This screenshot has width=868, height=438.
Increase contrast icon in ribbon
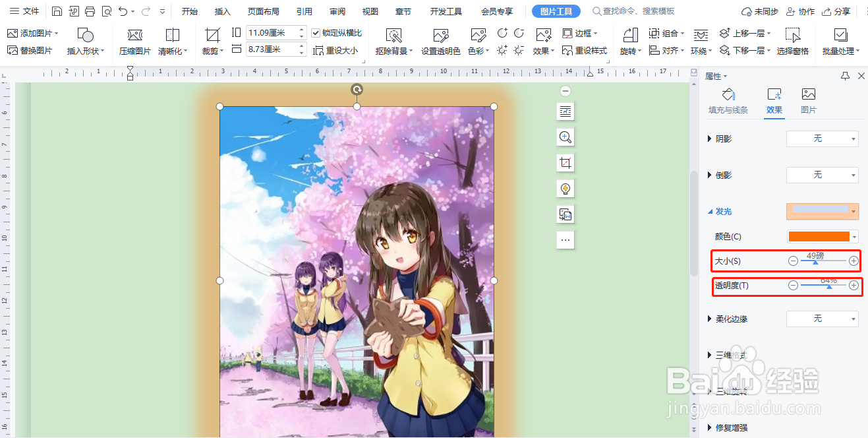point(503,33)
